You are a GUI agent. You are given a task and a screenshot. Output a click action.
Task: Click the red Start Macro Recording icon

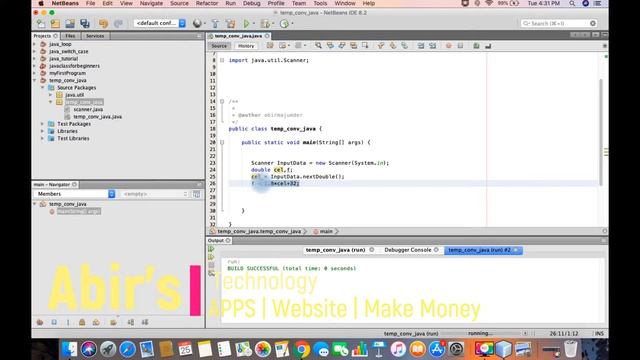pos(449,46)
